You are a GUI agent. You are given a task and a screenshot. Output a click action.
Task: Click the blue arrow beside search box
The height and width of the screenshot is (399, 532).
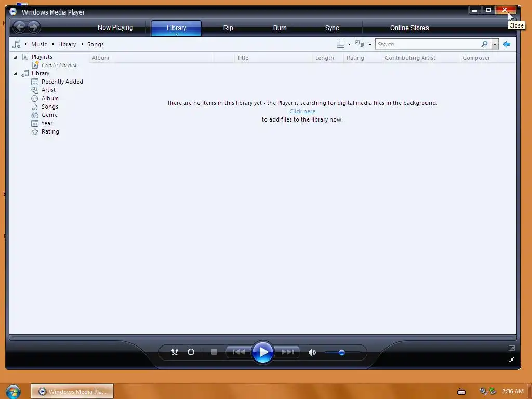click(507, 44)
